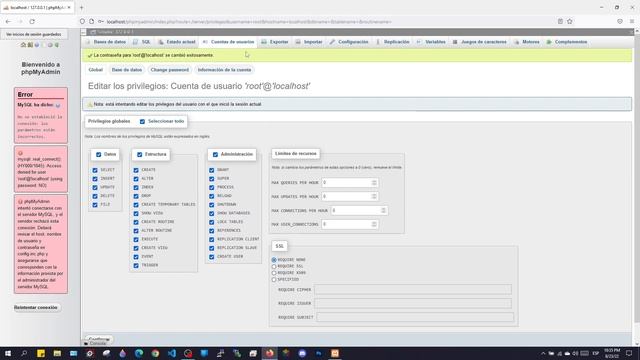Click the Change password sub-tab

(170, 70)
